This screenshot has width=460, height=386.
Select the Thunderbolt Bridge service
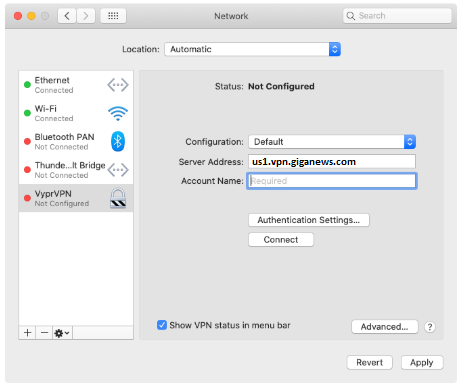click(x=76, y=170)
